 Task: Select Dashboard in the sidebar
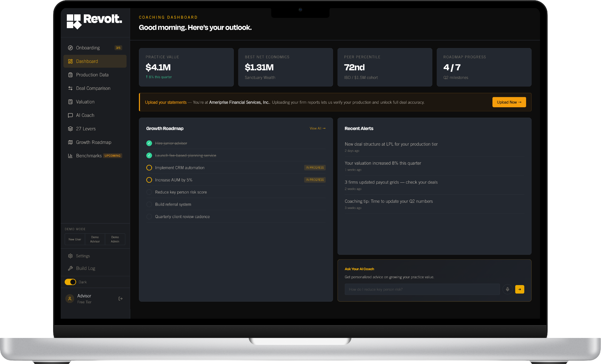point(95,61)
